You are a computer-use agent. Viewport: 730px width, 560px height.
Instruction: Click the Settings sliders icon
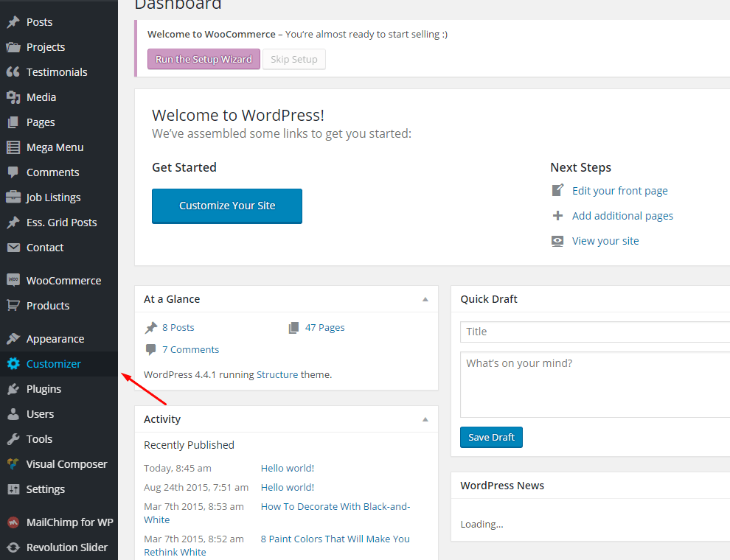pyautogui.click(x=13, y=489)
